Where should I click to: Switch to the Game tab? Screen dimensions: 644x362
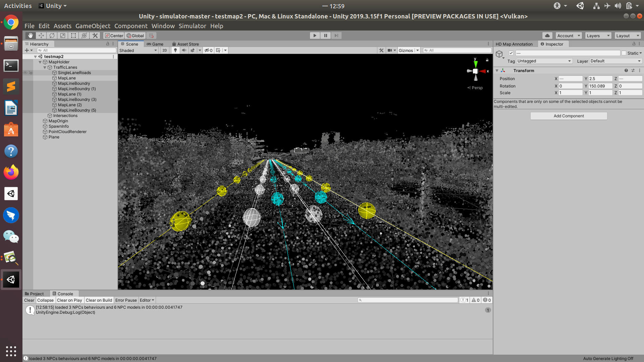pos(155,44)
